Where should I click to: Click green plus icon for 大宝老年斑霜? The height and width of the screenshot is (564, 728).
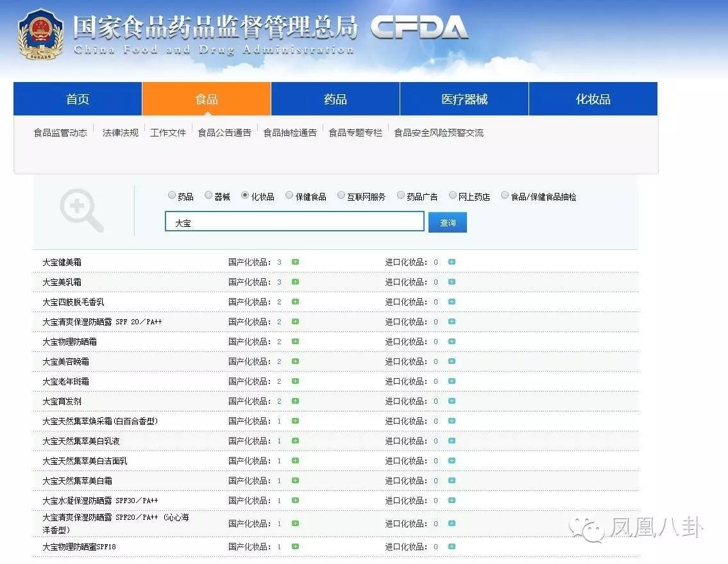coord(295,381)
